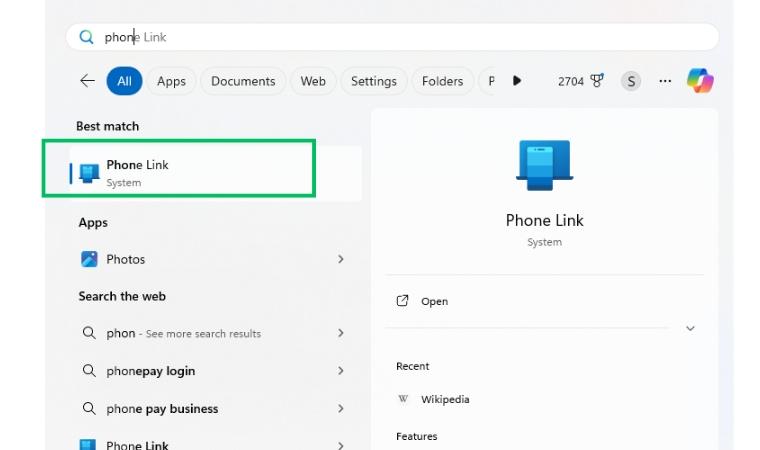Viewport: 760px width, 450px height.
Task: Switch to the Apps filter tab
Action: tap(171, 81)
